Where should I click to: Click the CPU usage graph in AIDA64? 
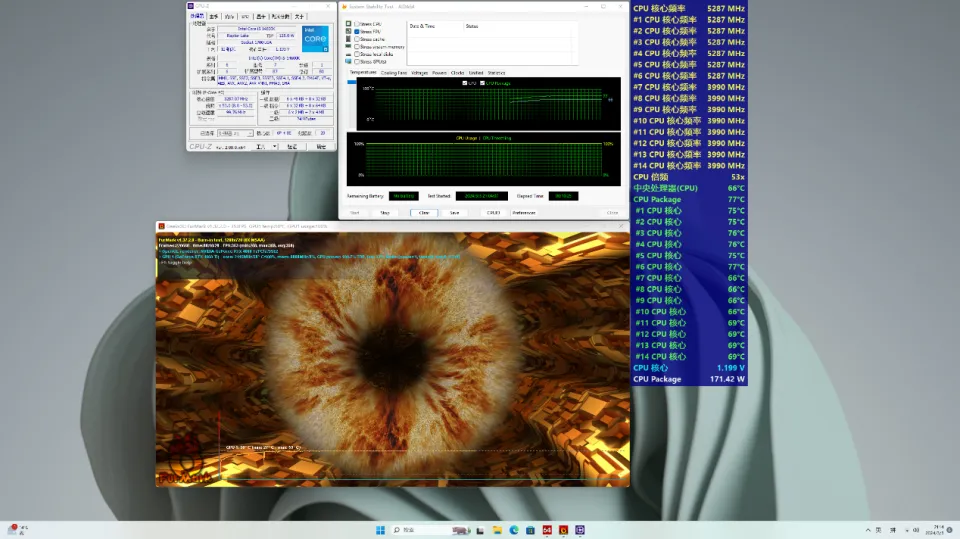click(x=484, y=159)
